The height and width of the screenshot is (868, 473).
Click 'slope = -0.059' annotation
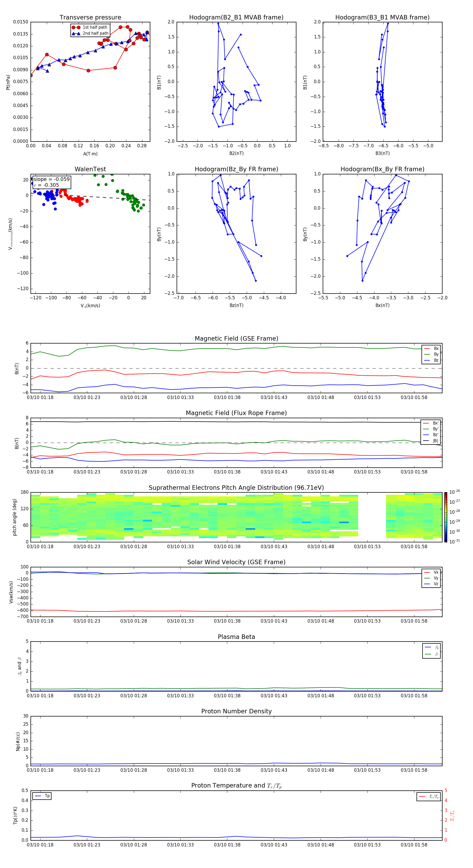tap(52, 179)
